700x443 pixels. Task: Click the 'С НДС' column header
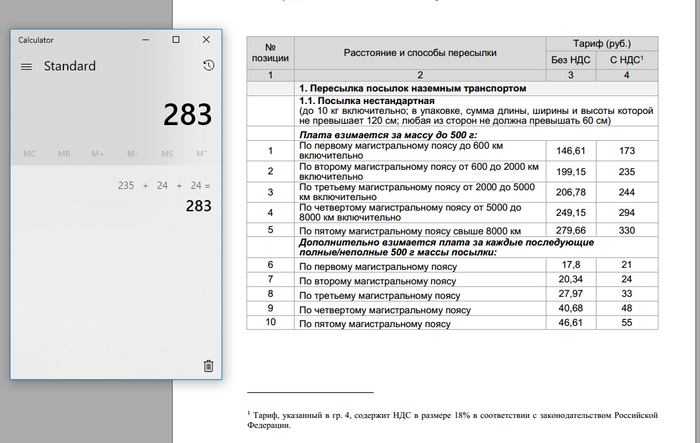(627, 60)
